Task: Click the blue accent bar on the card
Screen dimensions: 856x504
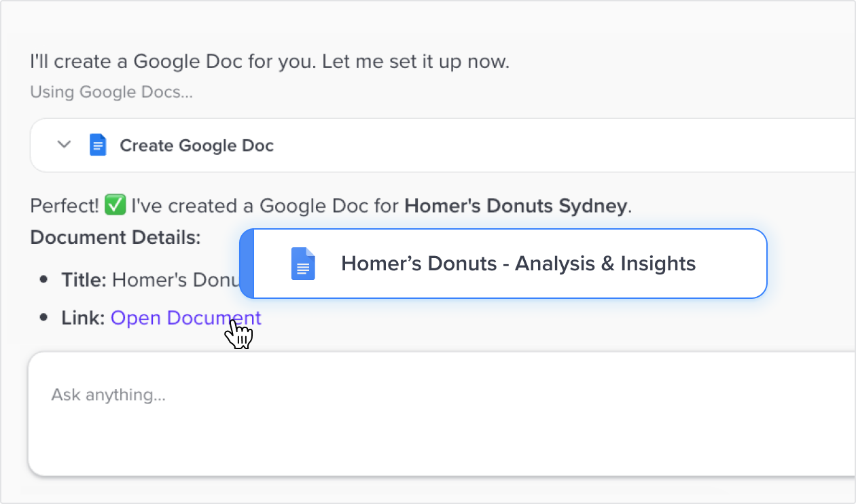Action: coord(246,264)
